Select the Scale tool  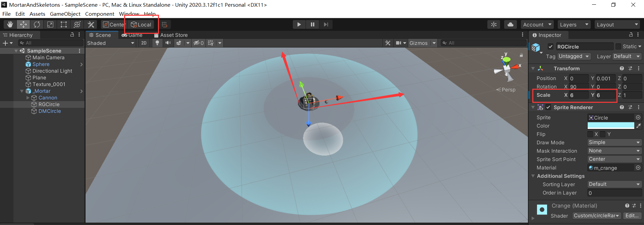coord(50,24)
